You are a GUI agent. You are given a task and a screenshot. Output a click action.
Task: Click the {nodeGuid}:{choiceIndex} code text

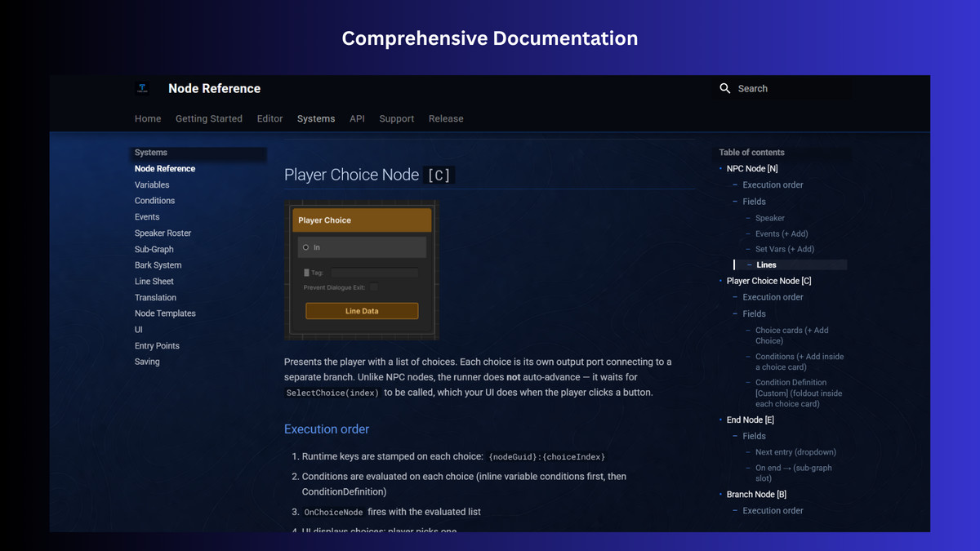546,457
